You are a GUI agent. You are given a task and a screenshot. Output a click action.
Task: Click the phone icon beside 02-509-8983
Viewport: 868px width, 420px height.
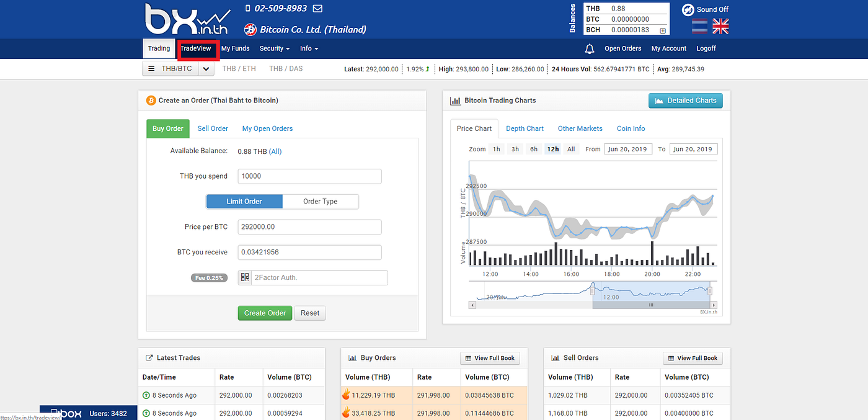[x=248, y=9]
